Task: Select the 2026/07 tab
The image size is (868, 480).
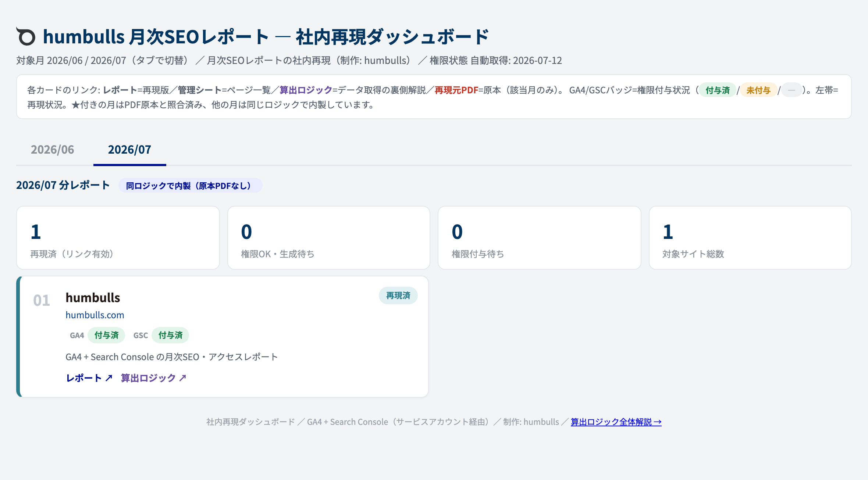Action: coord(129,150)
